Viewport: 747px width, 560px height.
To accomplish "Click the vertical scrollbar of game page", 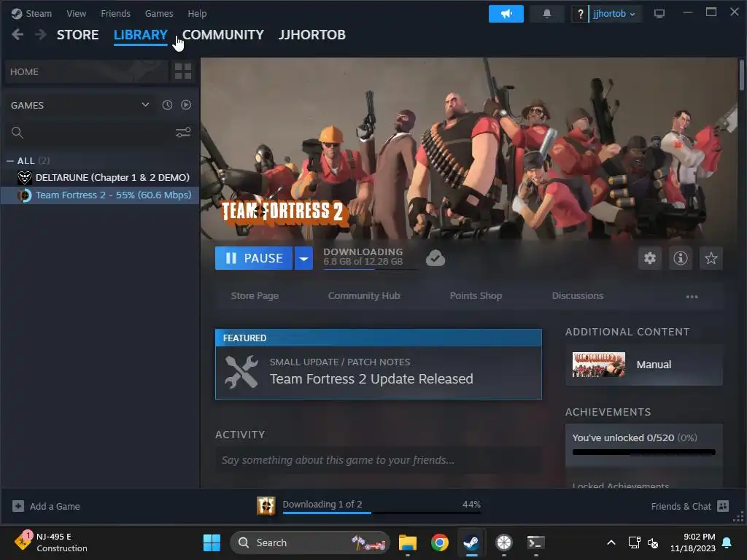I will coord(741,74).
